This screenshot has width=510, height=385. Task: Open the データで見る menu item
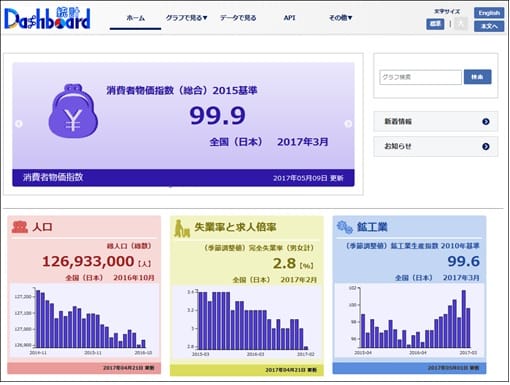point(238,18)
